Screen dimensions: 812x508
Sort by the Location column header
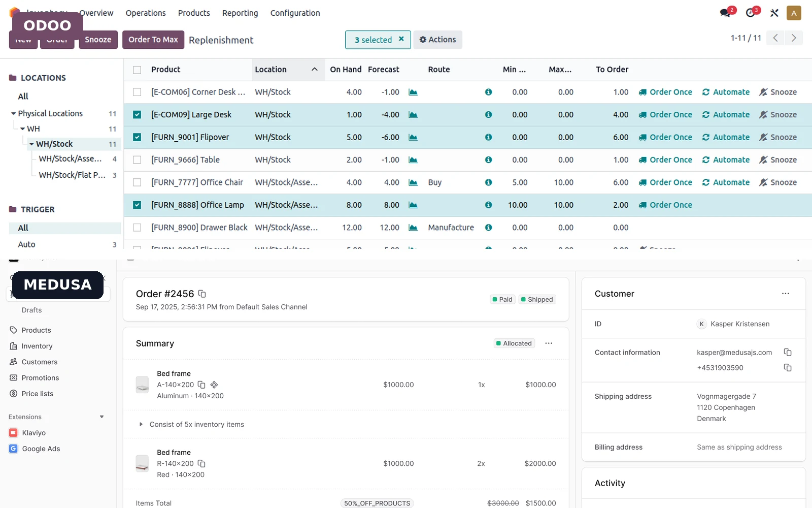click(x=288, y=70)
